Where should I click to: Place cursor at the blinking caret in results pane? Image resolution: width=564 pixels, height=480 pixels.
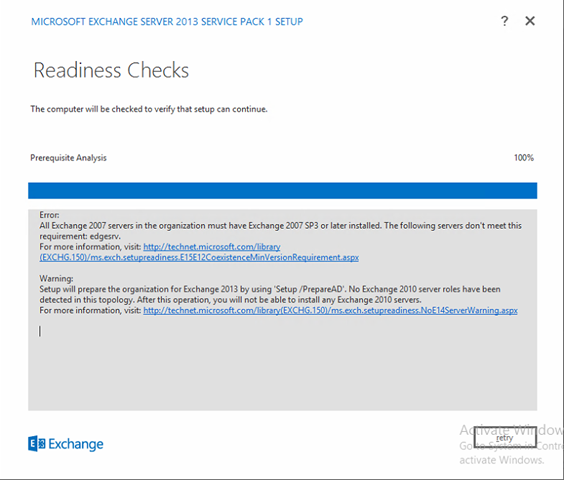(x=40, y=331)
